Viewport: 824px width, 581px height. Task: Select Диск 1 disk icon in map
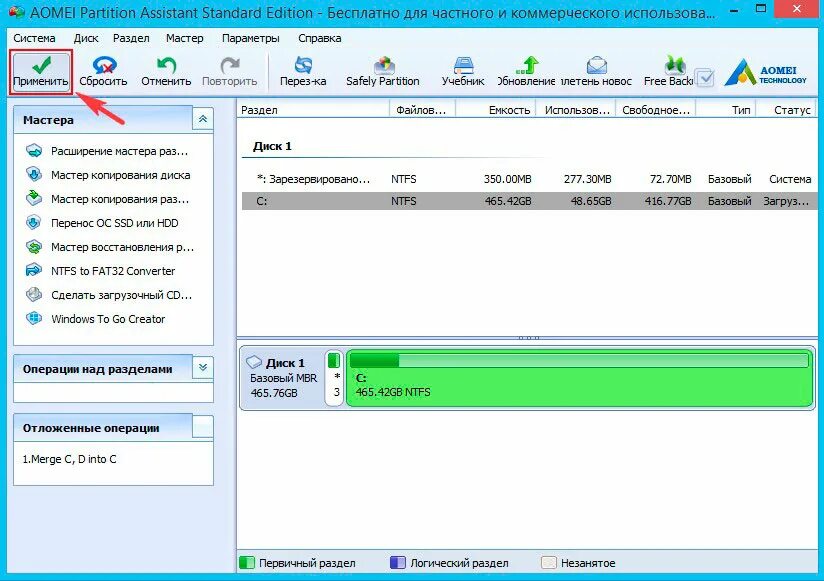tap(254, 362)
